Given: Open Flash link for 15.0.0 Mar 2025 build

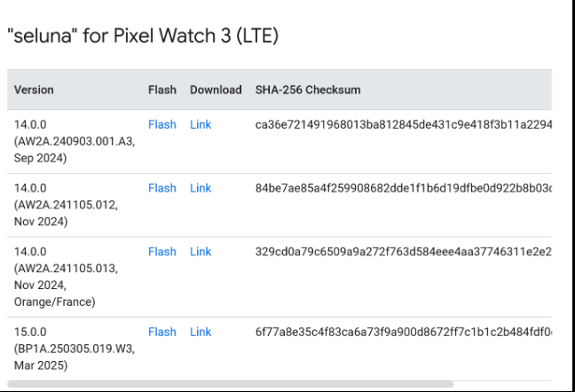Looking at the screenshot, I should [x=162, y=332].
